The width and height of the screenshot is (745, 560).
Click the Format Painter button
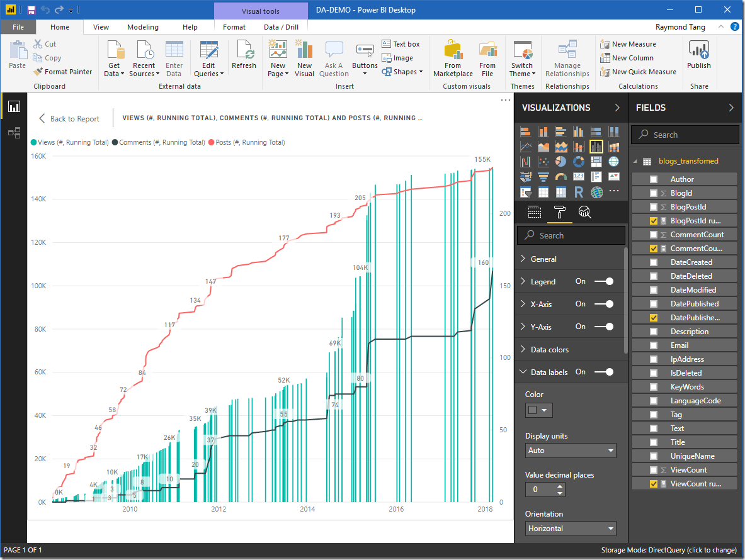tap(63, 72)
